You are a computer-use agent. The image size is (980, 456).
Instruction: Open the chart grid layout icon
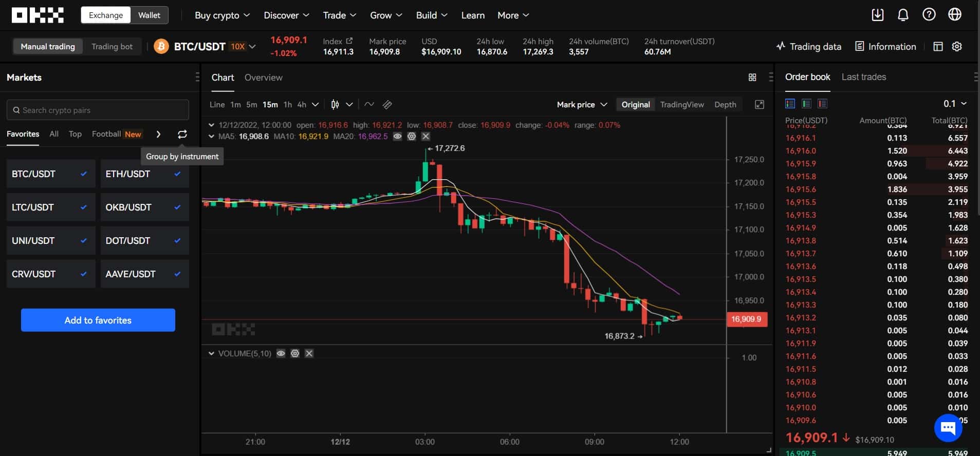pos(752,77)
